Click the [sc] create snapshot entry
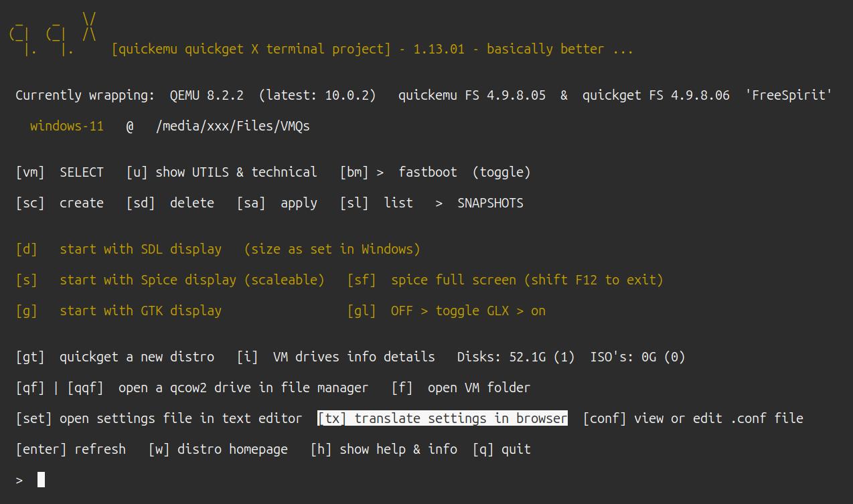853x504 pixels. click(60, 203)
